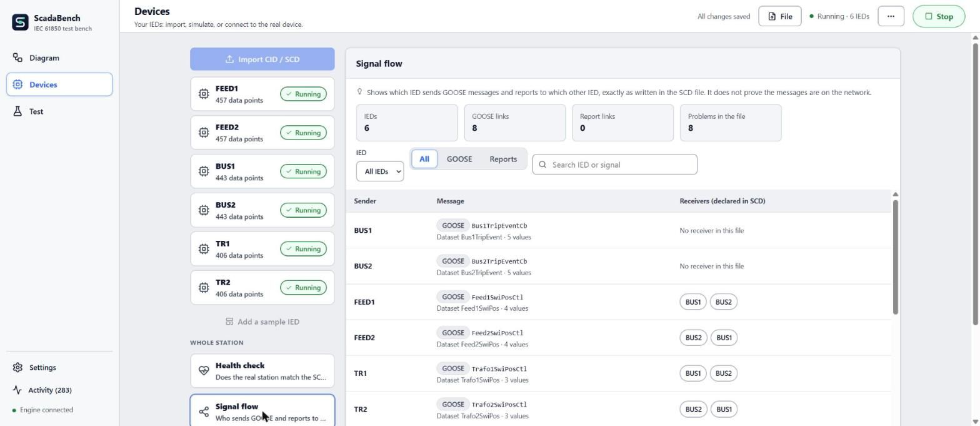The height and width of the screenshot is (426, 980).
Task: Stop the running simulation
Action: 939,16
